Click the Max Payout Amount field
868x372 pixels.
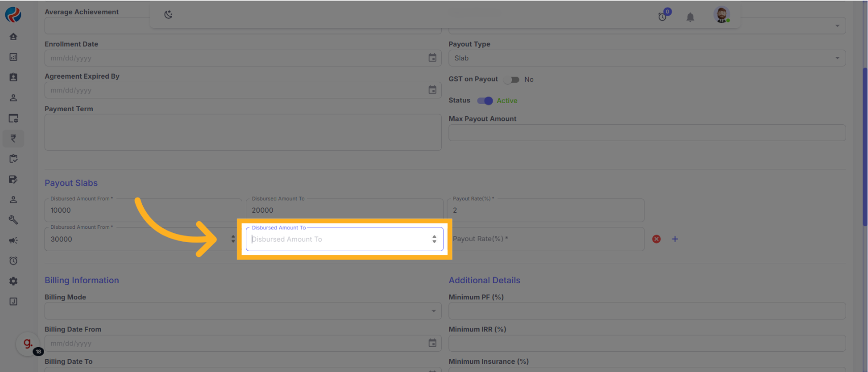[647, 133]
